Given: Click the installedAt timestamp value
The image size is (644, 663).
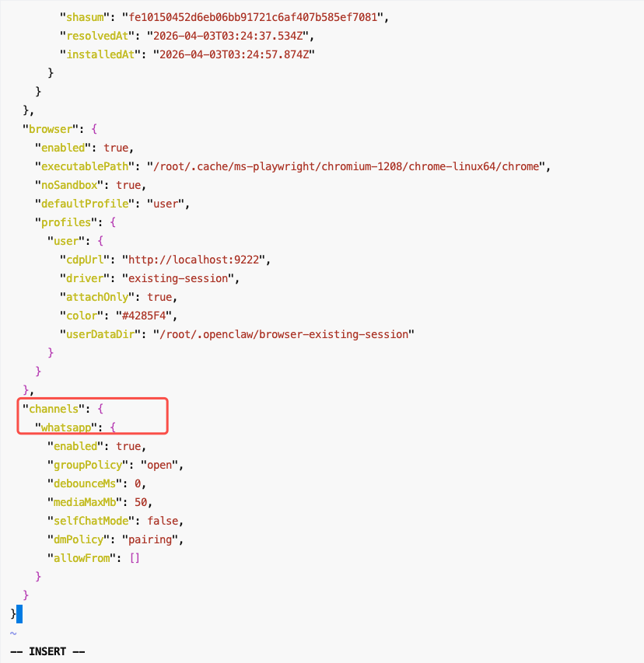Looking at the screenshot, I should click(x=233, y=54).
